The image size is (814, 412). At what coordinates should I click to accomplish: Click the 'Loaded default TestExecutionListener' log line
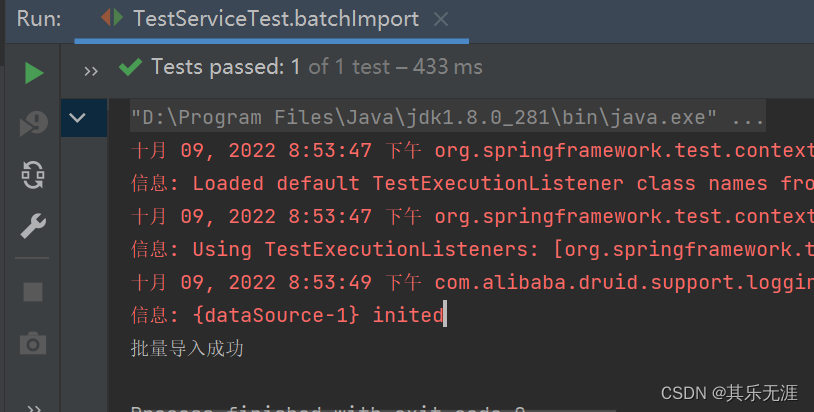click(470, 184)
